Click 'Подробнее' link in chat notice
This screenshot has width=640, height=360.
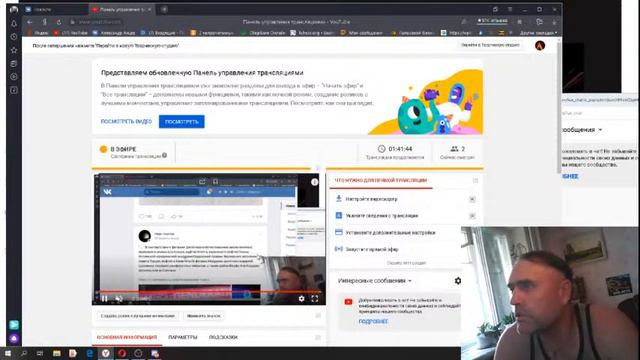373,322
